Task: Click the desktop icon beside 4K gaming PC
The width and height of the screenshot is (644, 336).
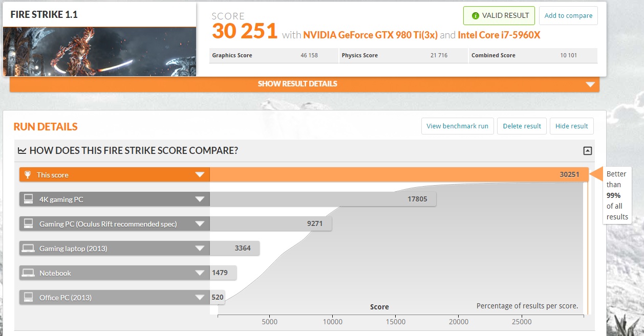Action: coord(29,199)
